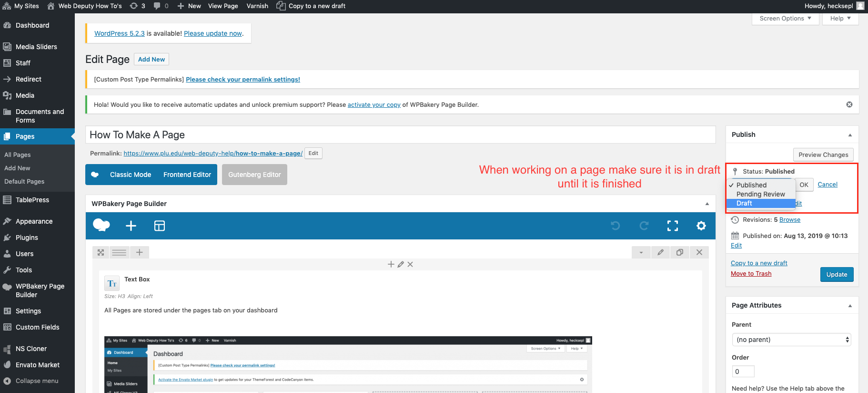Click the Undo icon in builder toolbar
The image size is (868, 393).
[x=616, y=226]
